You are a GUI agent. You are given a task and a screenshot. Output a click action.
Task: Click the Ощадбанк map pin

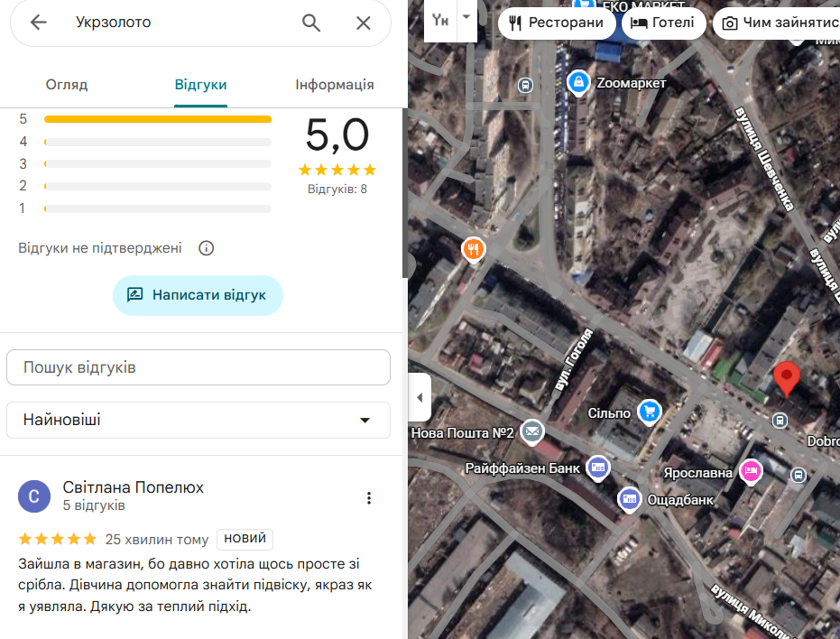pyautogui.click(x=630, y=499)
